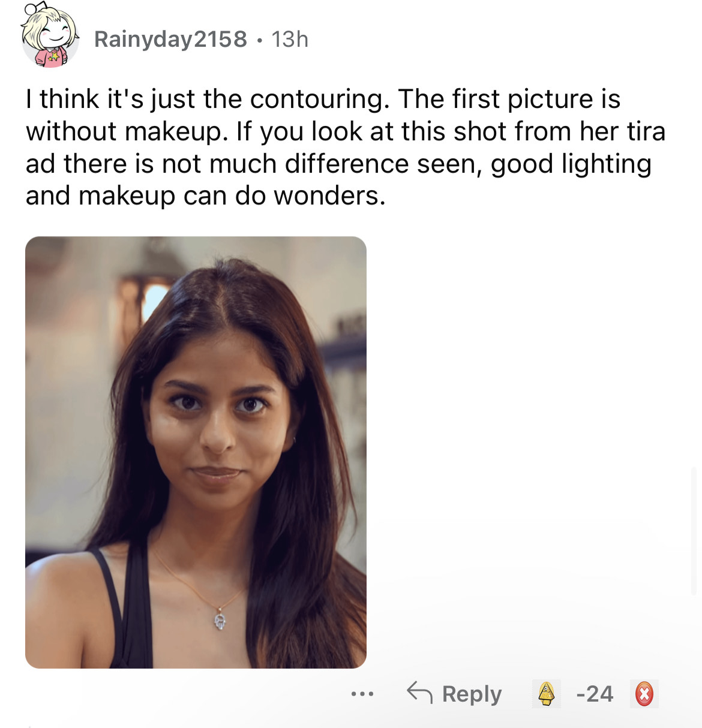Open the three-dot more options menu
This screenshot has height=728, width=702.
pos(362,694)
